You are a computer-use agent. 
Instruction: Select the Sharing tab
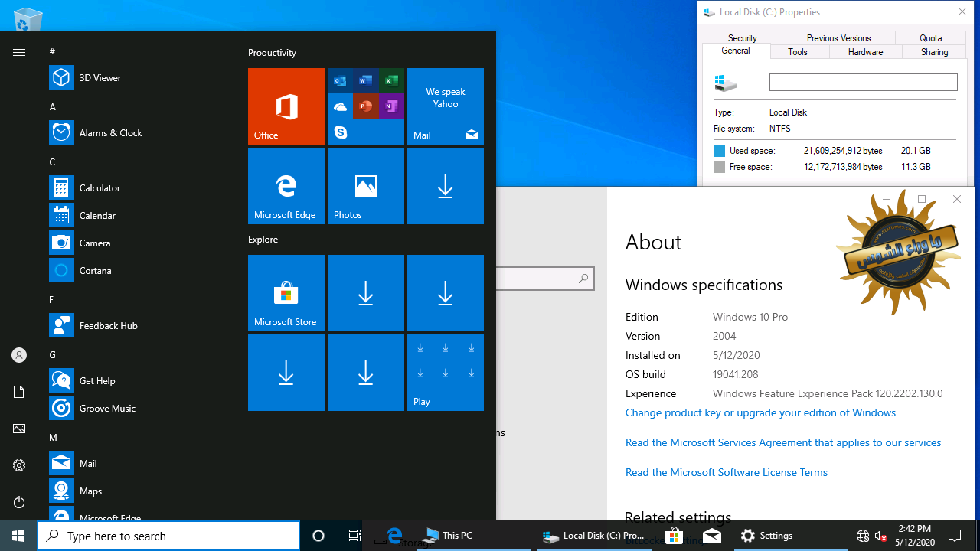click(934, 52)
